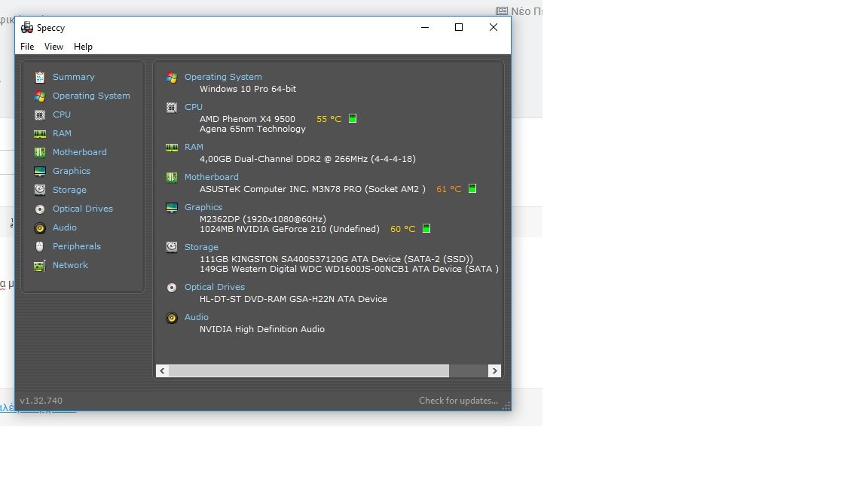Click the Graphics monitor icon in sidebar

point(40,171)
